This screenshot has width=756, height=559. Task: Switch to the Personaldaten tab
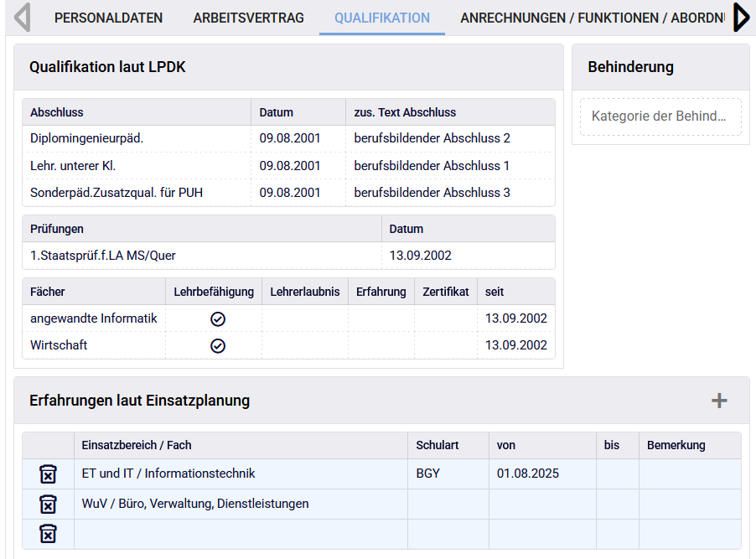(109, 18)
